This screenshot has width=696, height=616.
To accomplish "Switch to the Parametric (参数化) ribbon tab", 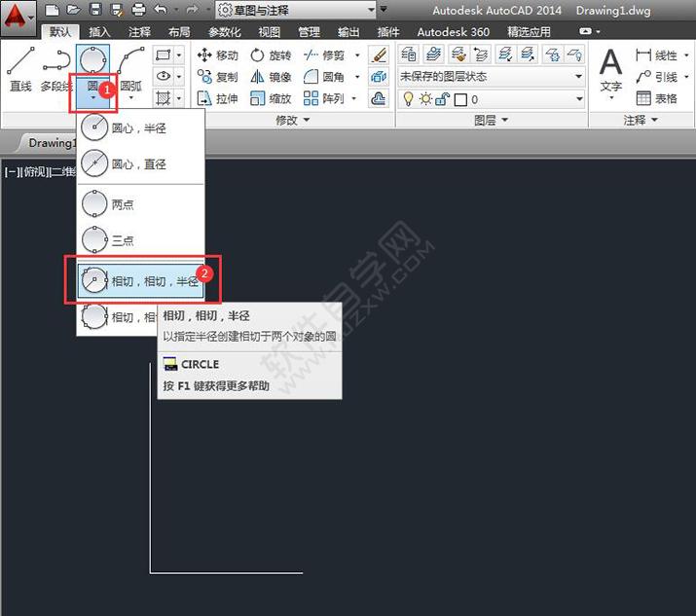I will tap(225, 32).
